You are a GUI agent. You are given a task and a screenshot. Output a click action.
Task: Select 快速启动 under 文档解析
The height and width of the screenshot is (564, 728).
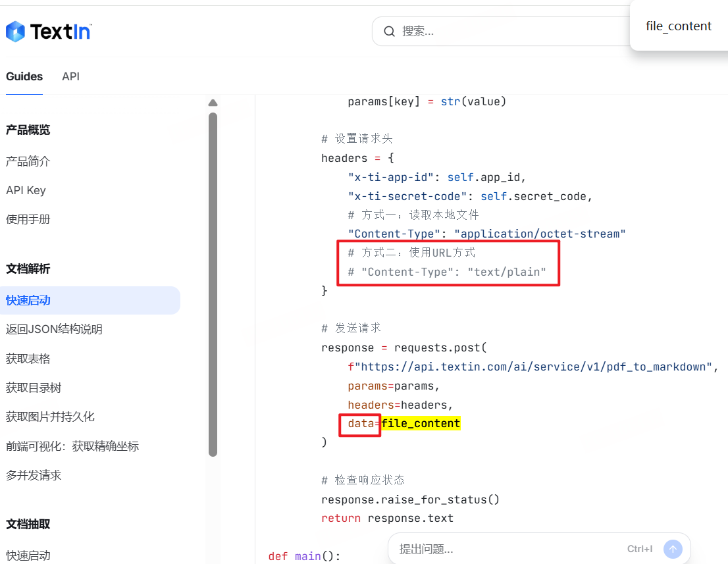click(90, 300)
